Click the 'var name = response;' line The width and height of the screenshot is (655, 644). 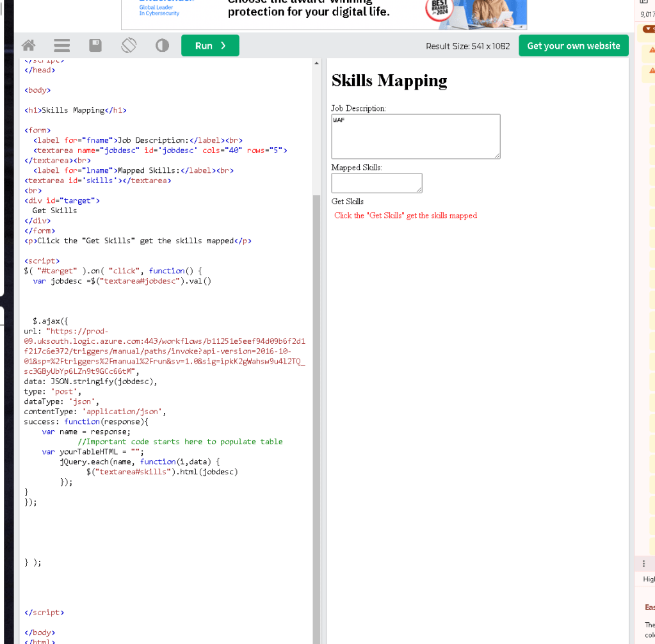click(86, 431)
